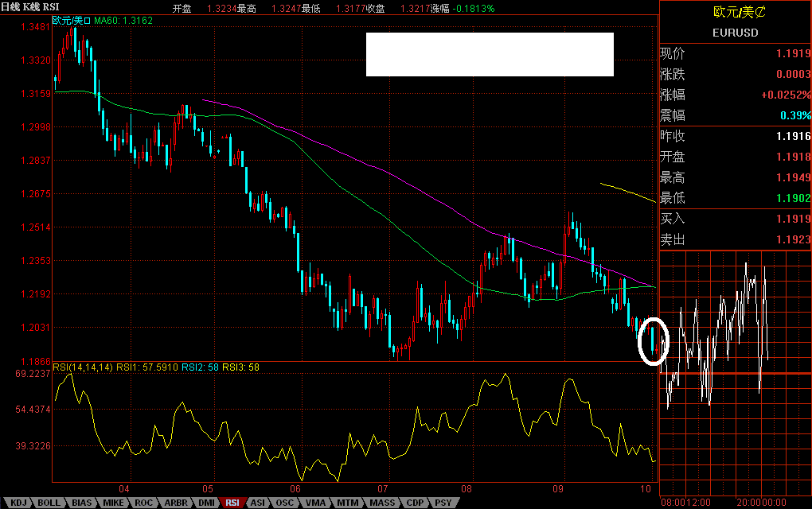This screenshot has height=509, width=812.
Task: Click the EURUSD symbol in quote panel
Action: point(735,33)
